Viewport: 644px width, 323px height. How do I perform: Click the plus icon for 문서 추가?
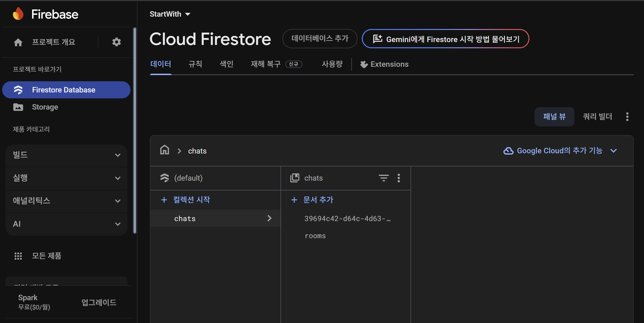[294, 200]
